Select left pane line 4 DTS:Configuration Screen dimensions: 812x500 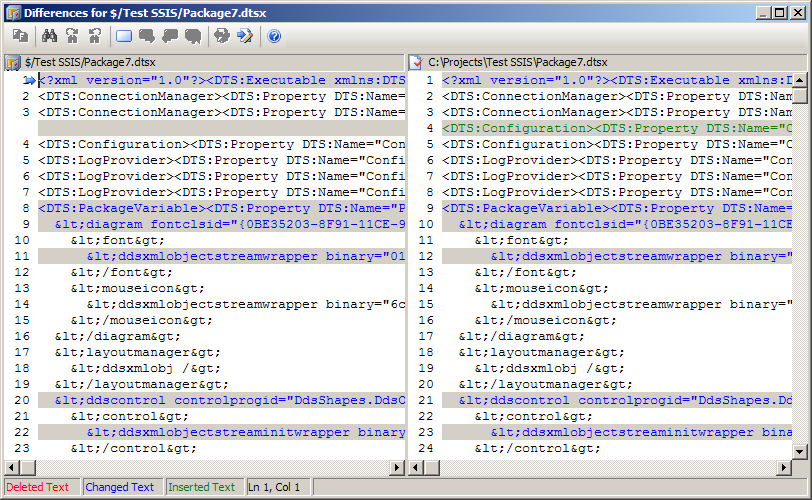(x=222, y=144)
